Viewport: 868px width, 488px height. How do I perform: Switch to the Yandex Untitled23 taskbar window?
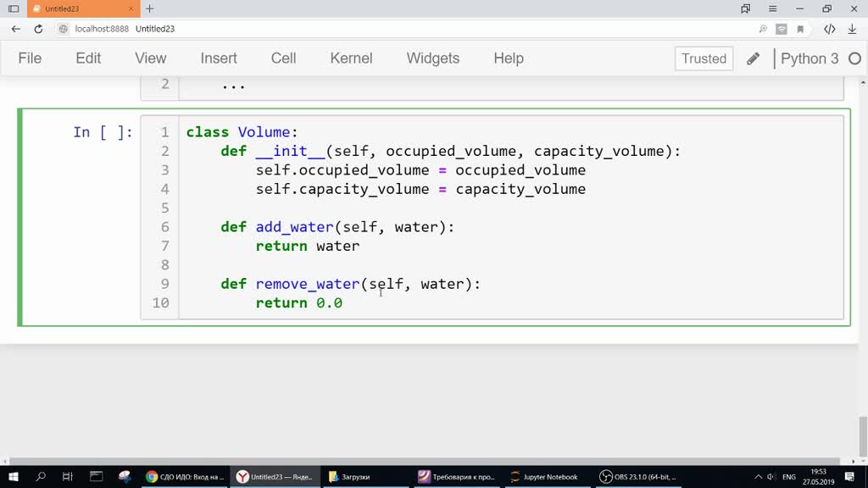coord(275,476)
